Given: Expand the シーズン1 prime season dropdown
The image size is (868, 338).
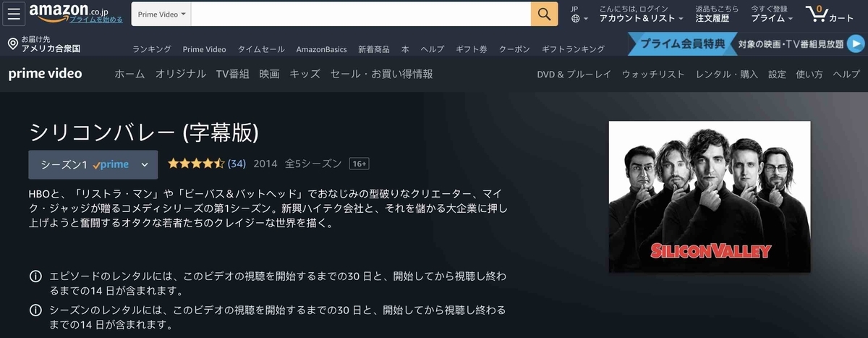Looking at the screenshot, I should click(x=93, y=164).
